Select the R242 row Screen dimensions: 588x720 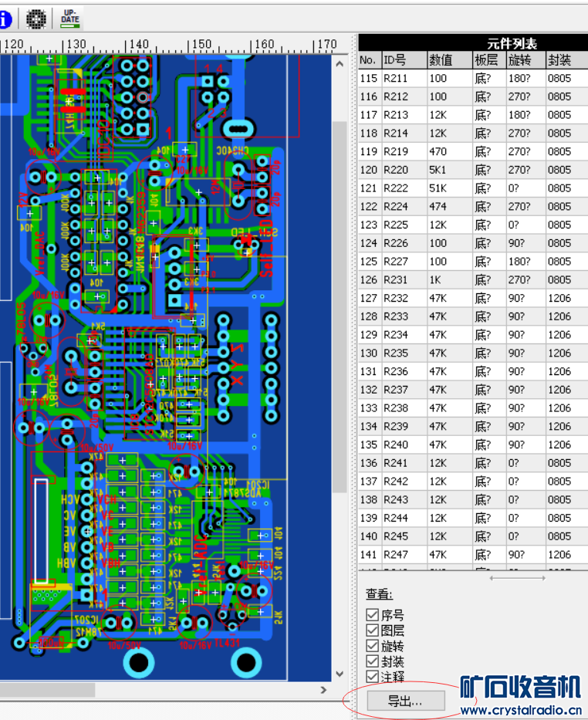(473, 482)
